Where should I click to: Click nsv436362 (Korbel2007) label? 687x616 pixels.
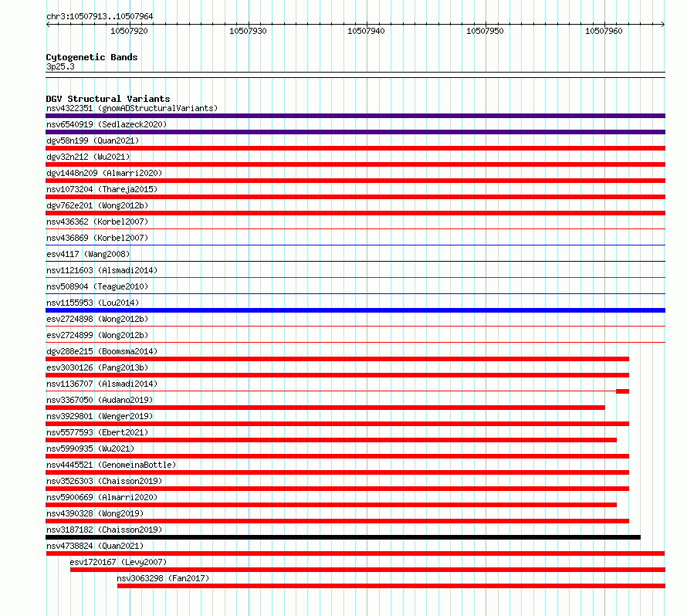click(97, 222)
